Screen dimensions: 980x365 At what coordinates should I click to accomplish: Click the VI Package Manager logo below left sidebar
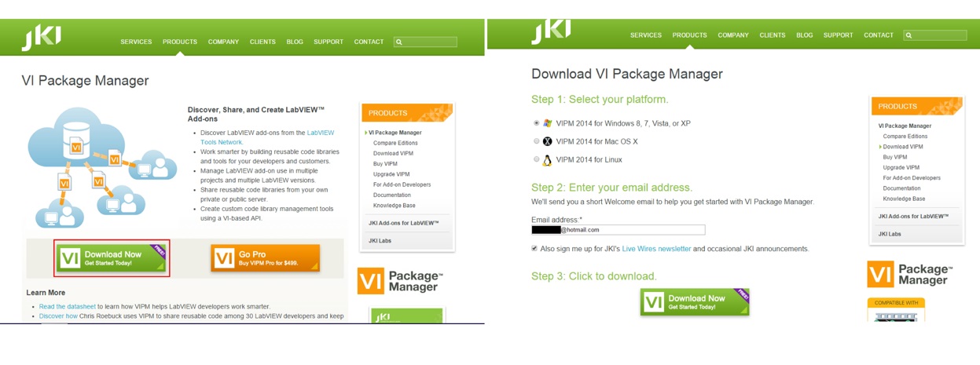pos(400,282)
